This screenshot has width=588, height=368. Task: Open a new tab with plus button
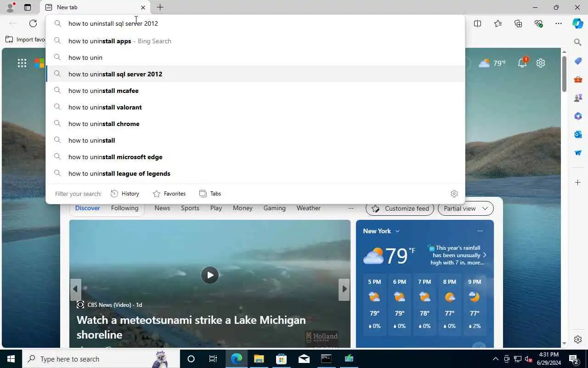pos(160,7)
